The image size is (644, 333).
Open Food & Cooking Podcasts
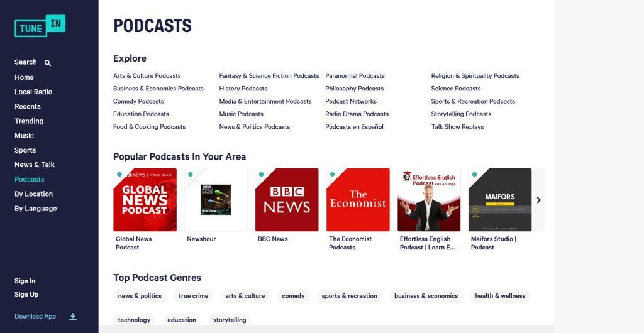click(x=150, y=127)
